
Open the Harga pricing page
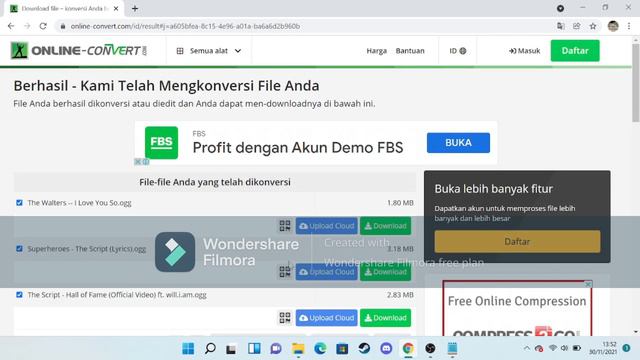click(376, 51)
